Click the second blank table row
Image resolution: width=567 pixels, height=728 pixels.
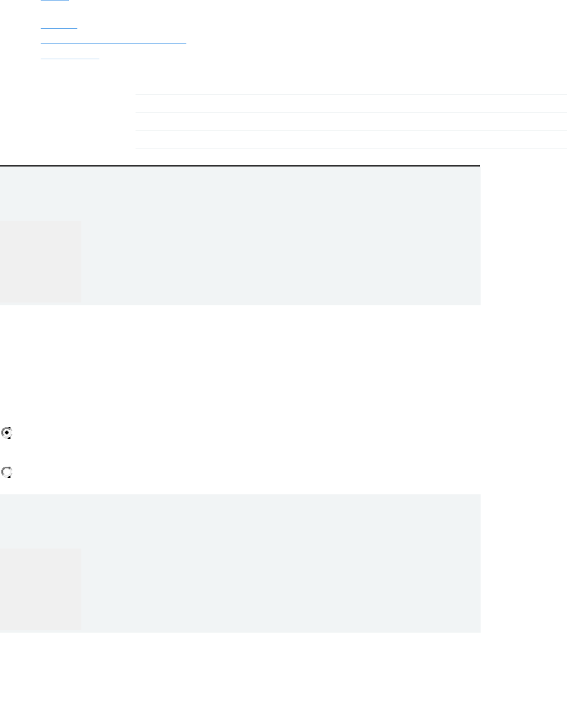coord(351,122)
